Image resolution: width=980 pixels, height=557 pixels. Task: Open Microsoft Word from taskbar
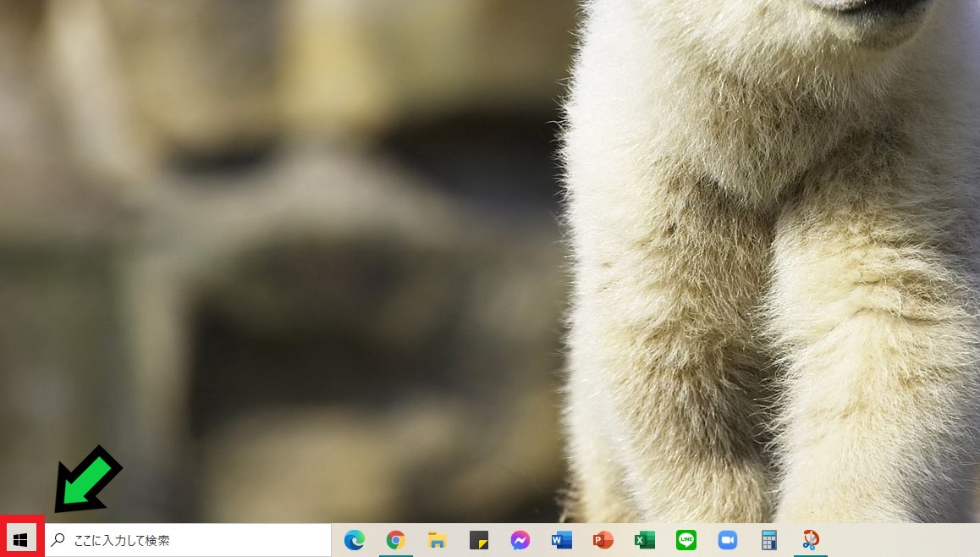(561, 539)
